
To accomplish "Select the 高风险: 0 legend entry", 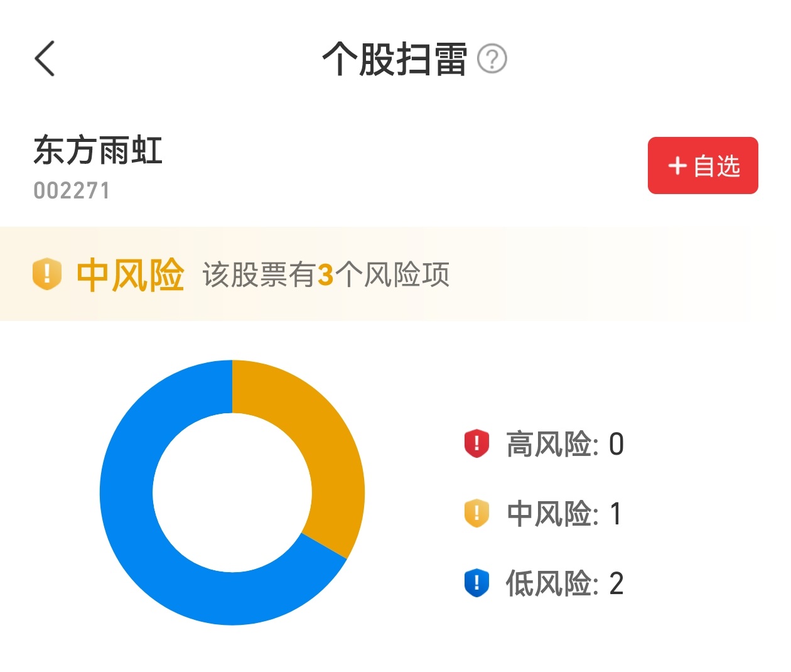I will point(564,444).
